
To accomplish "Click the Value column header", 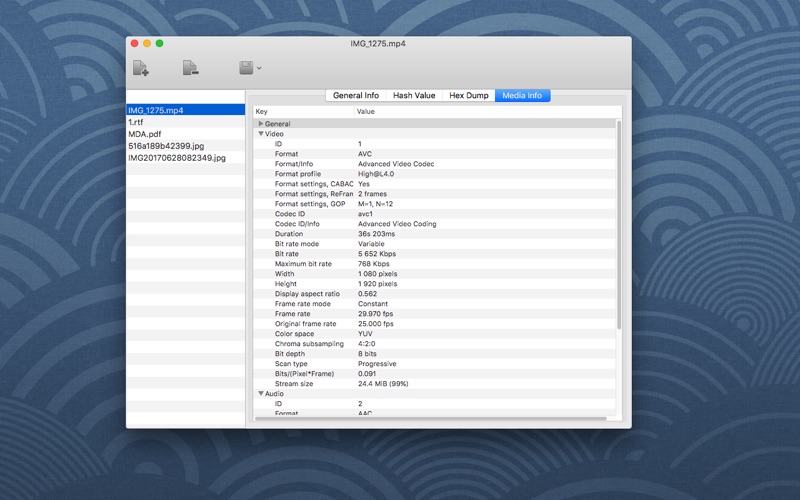I will click(x=487, y=111).
